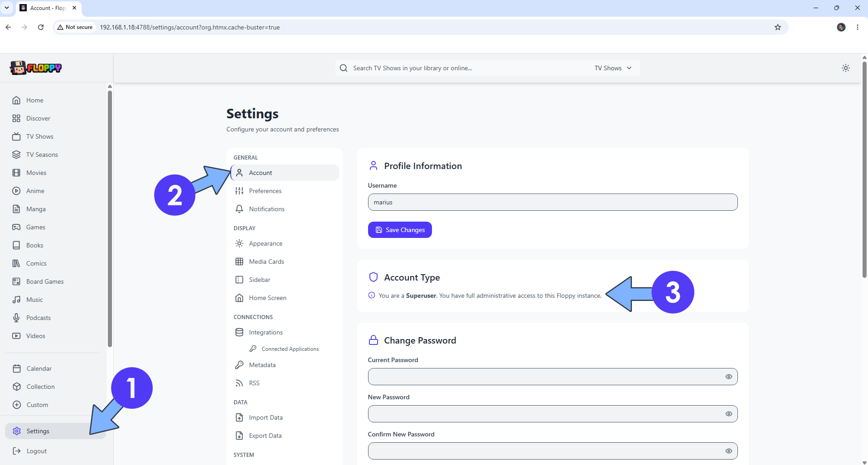Open Appearance settings section
Image resolution: width=868 pixels, height=465 pixels.
click(x=285, y=243)
